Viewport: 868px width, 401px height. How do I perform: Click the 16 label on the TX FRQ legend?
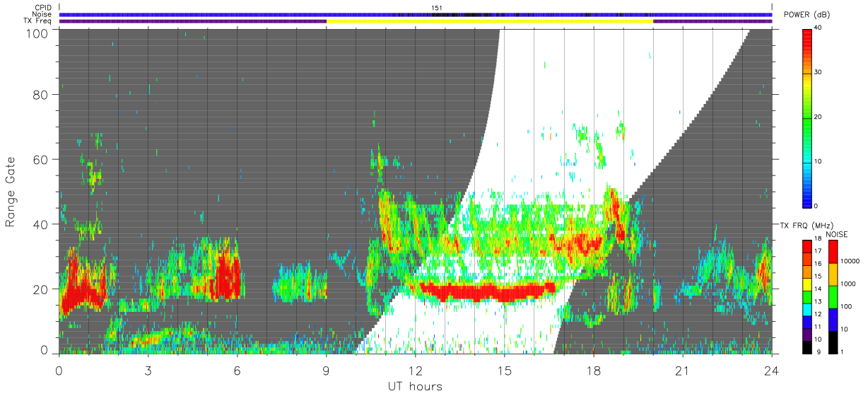818,264
